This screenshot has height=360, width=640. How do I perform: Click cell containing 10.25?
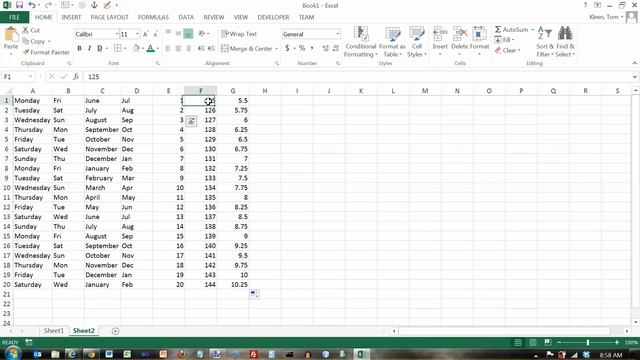pos(233,284)
